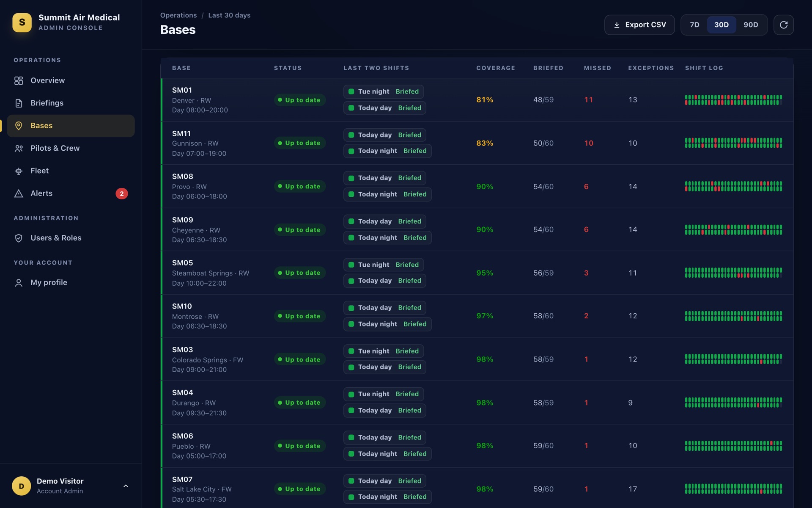Click the red Alerts badge showing 2
812x508 pixels.
click(122, 193)
